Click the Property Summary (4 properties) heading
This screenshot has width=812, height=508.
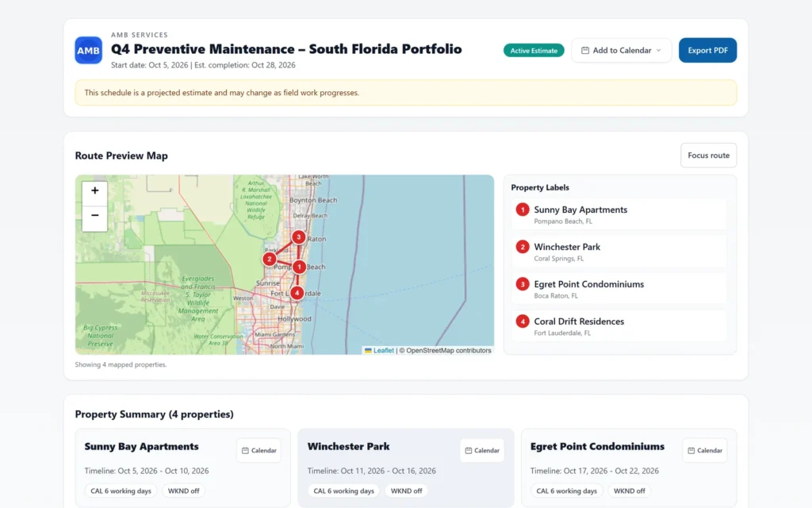pyautogui.click(x=155, y=414)
